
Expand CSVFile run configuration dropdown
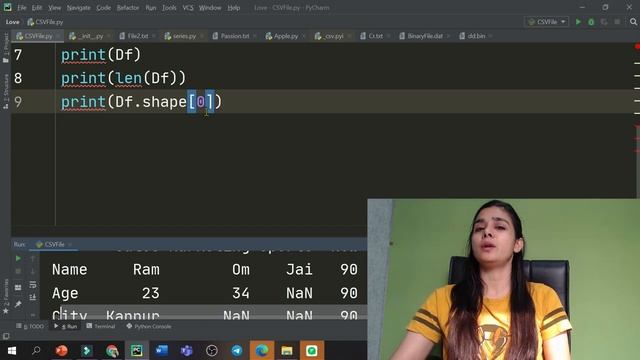[547, 22]
